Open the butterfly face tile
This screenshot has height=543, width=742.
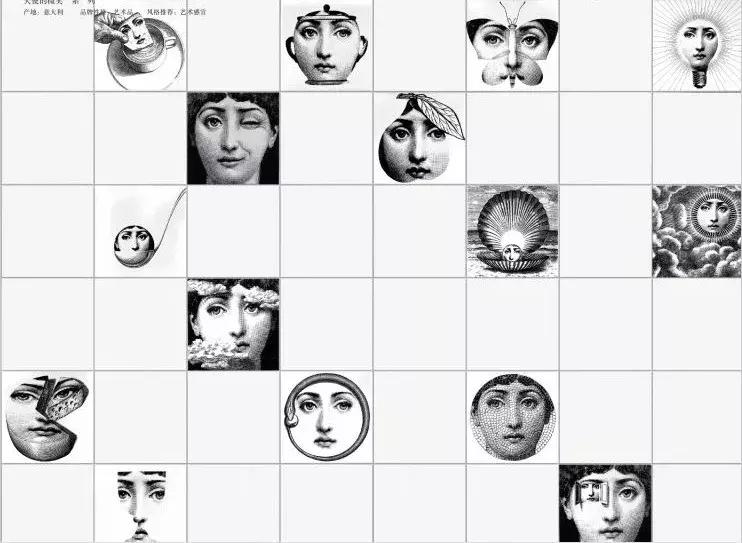(x=512, y=45)
